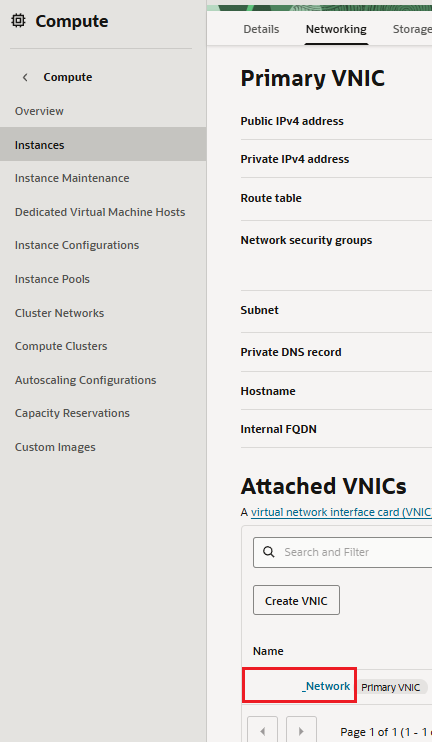Open Instance Configurations
The width and height of the screenshot is (432, 742).
[77, 245]
